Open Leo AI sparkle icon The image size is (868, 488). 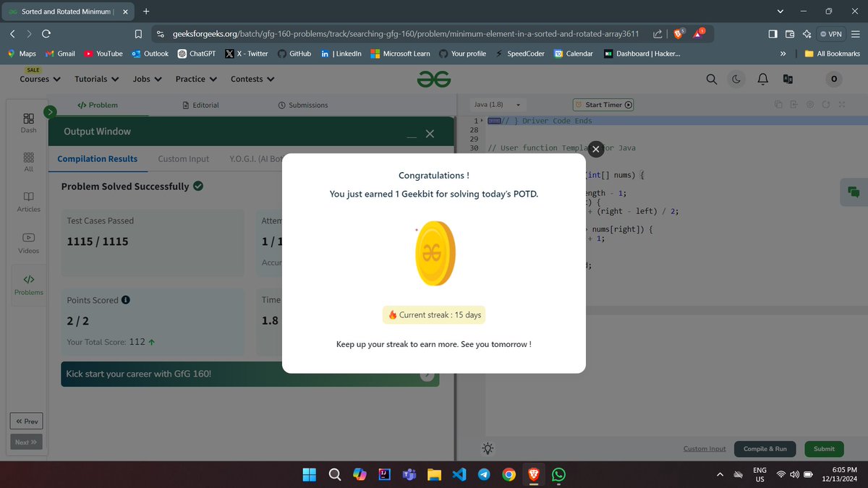point(807,33)
